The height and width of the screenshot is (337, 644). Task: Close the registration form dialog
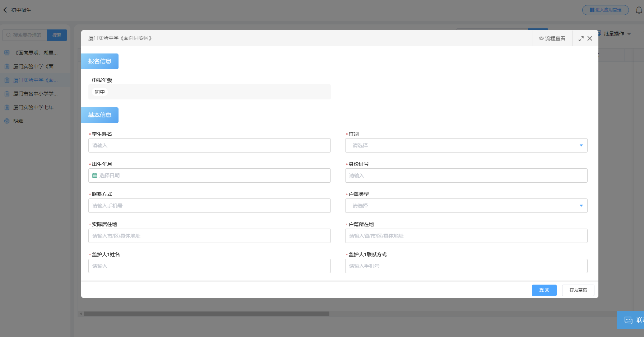pos(590,38)
